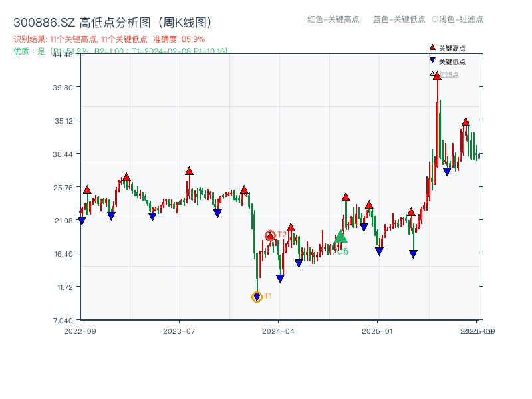Toggle the 过滤点 hollow triangle legend entry
Viewport: 532px width, 399px height.
[x=444, y=74]
